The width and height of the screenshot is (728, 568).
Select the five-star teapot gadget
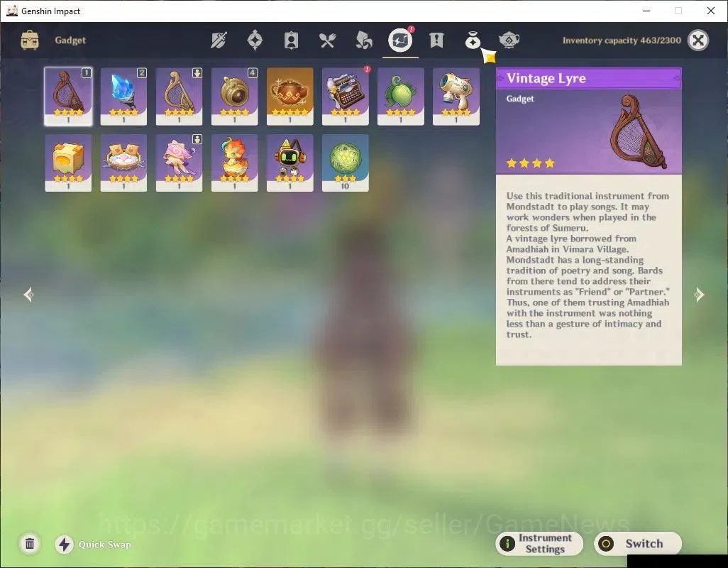289,96
